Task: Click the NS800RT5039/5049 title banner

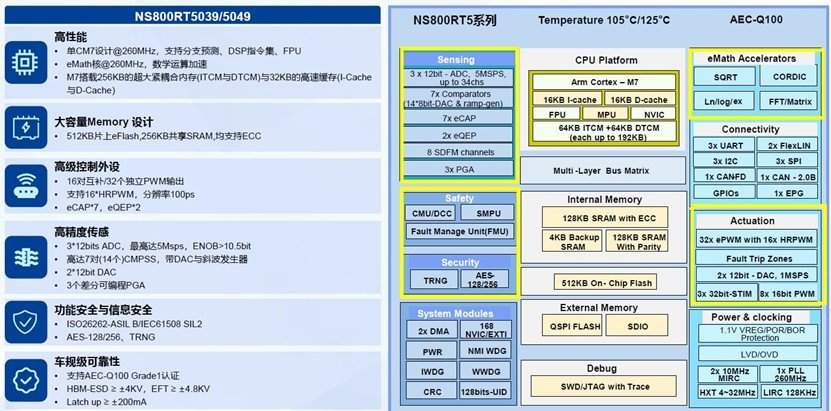Action: [x=193, y=17]
